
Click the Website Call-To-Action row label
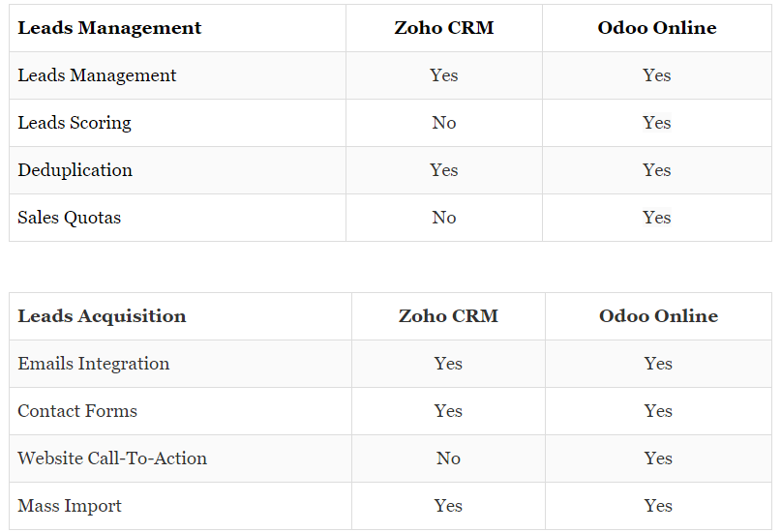[112, 458]
